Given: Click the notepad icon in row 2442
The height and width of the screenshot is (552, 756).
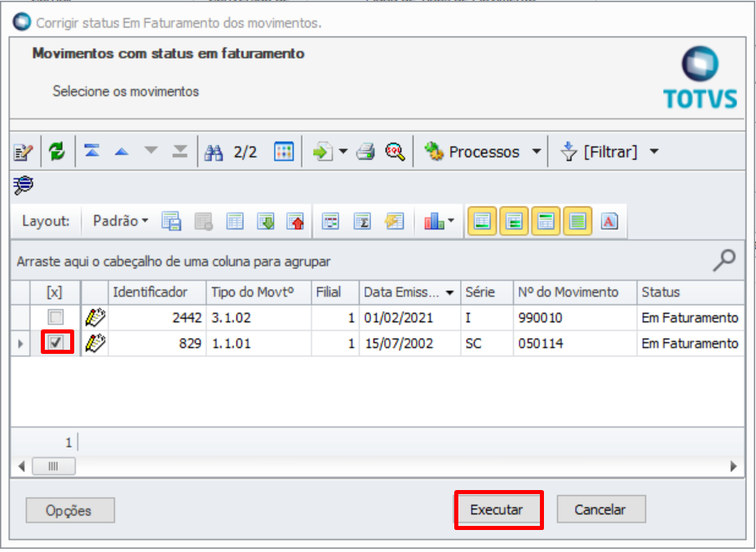Looking at the screenshot, I should (95, 317).
